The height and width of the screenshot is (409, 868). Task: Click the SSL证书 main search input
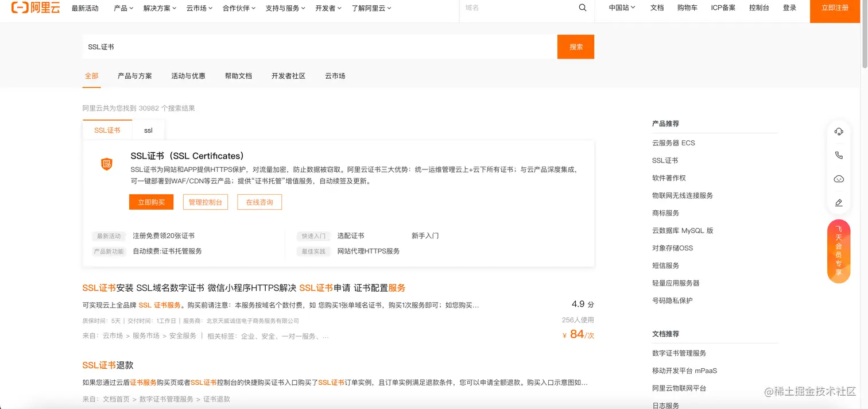(319, 47)
